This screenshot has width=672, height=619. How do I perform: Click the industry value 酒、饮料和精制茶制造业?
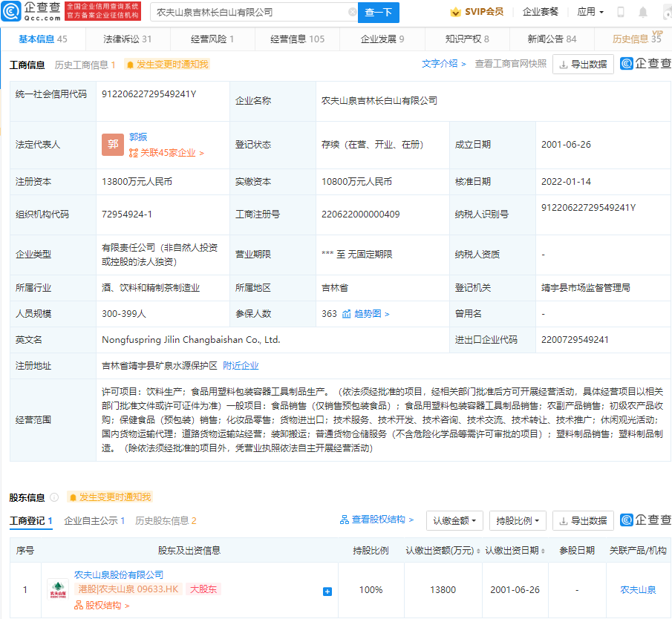pyautogui.click(x=151, y=288)
